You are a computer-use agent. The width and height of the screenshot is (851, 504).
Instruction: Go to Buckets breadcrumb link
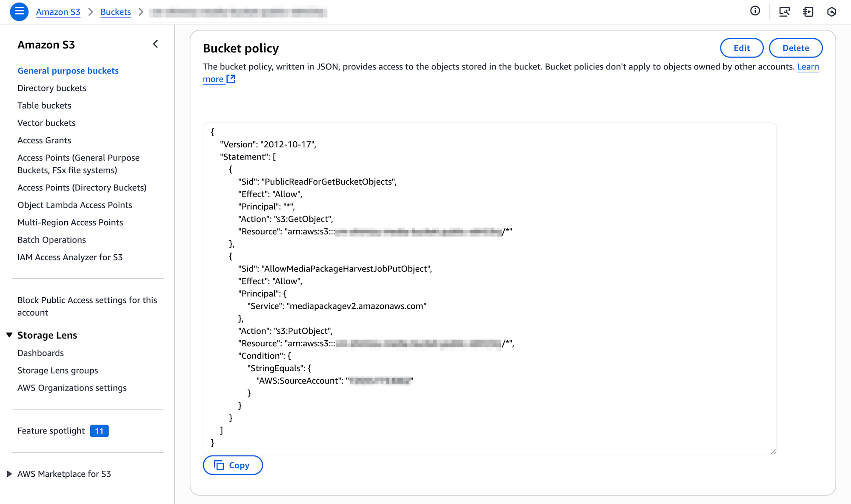point(116,12)
